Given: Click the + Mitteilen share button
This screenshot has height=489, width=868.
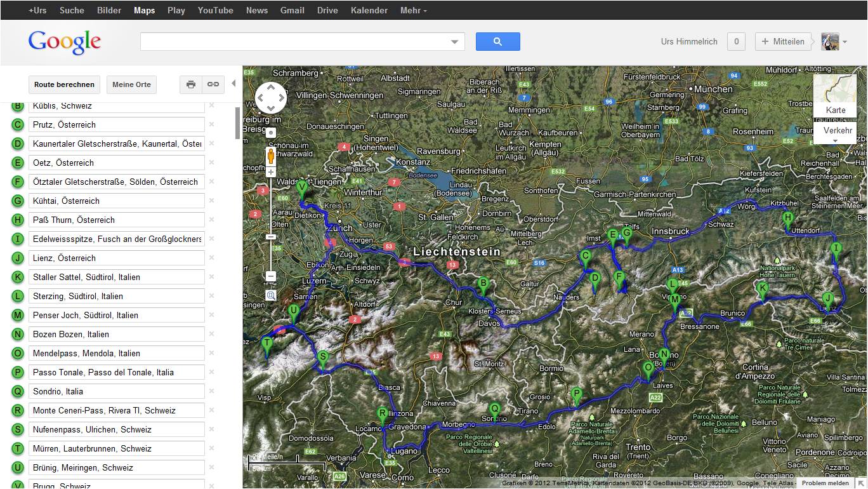Looking at the screenshot, I should (784, 42).
